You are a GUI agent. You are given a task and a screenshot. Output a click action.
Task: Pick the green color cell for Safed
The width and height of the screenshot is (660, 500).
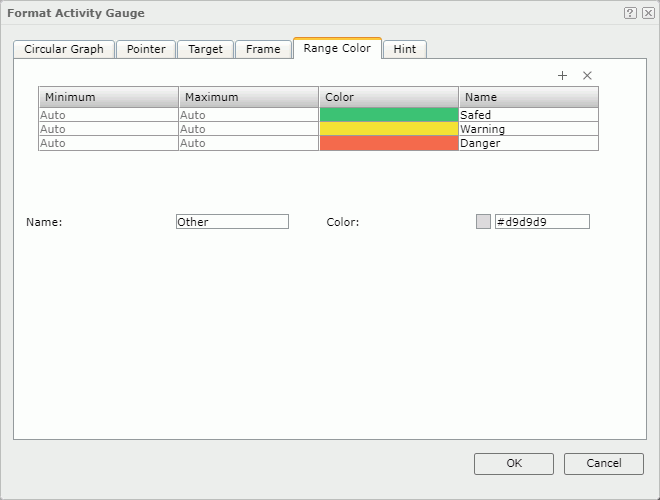click(389, 115)
